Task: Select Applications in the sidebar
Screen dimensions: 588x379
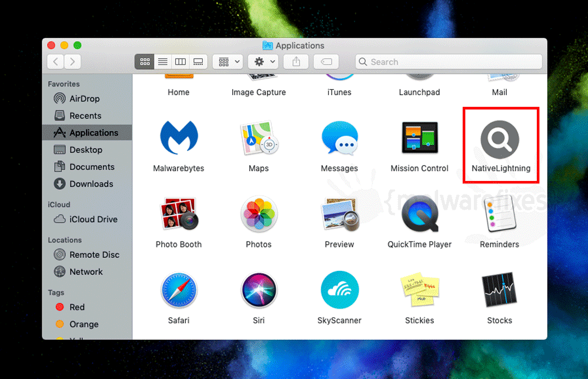Action: click(x=87, y=133)
